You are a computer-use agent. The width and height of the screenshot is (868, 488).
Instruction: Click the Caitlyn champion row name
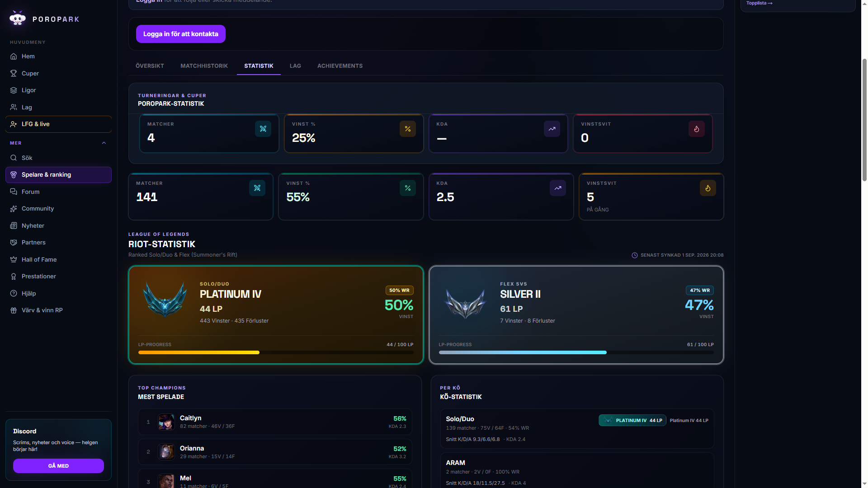click(190, 418)
